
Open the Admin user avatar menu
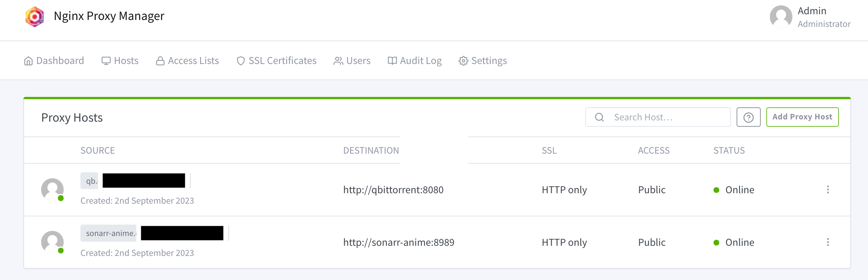[781, 16]
